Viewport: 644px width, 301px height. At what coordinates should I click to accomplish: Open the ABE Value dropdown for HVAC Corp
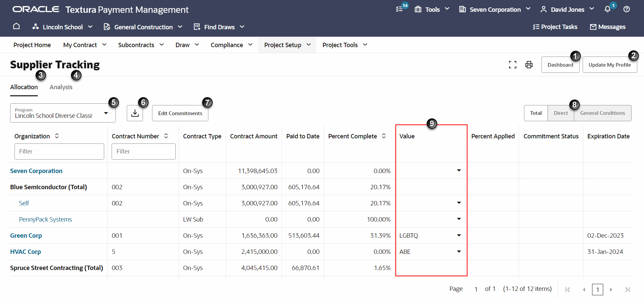click(x=459, y=252)
